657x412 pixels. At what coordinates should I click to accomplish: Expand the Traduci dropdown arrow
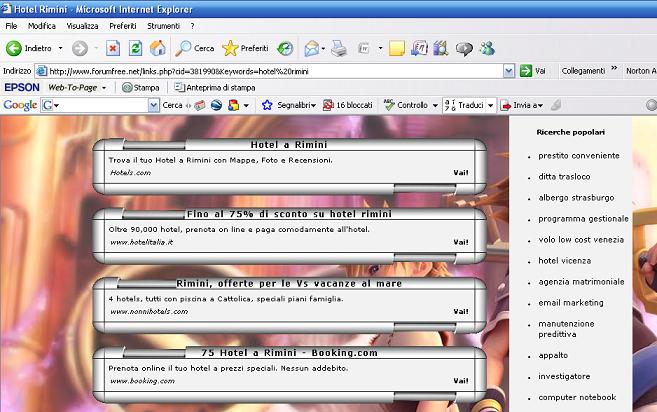490,105
